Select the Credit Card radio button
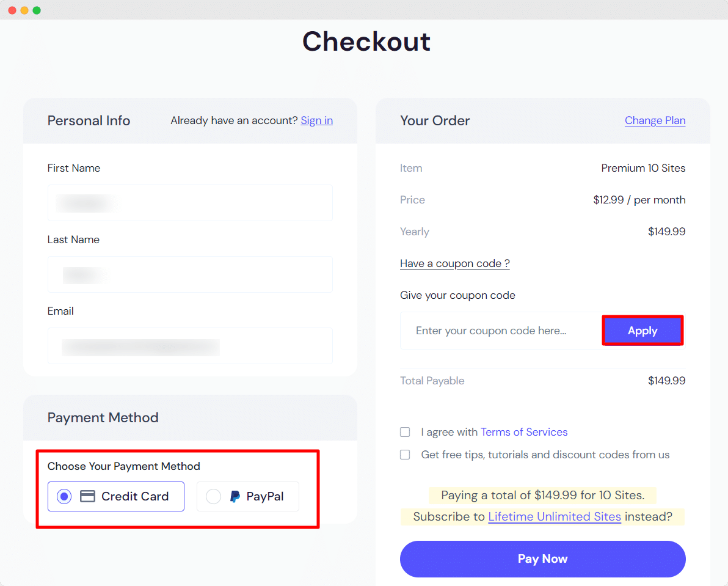 tap(64, 496)
